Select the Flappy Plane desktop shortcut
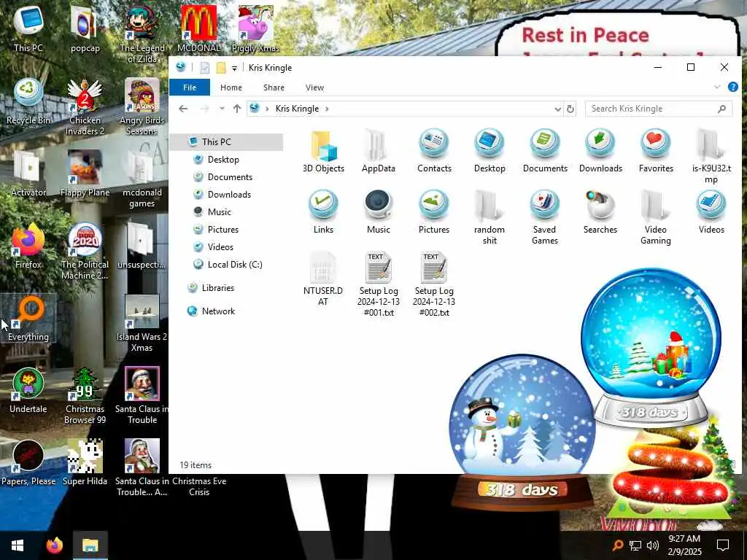Viewport: 747px width, 560px height. click(x=85, y=174)
